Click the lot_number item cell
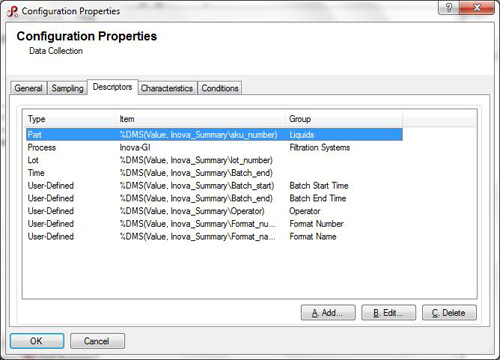This screenshot has height=360, width=500. tap(196, 160)
